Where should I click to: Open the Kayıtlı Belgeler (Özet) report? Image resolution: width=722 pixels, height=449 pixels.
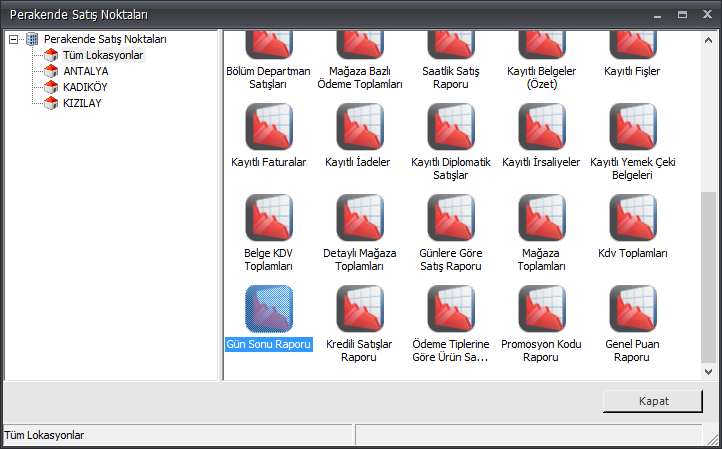[542, 46]
